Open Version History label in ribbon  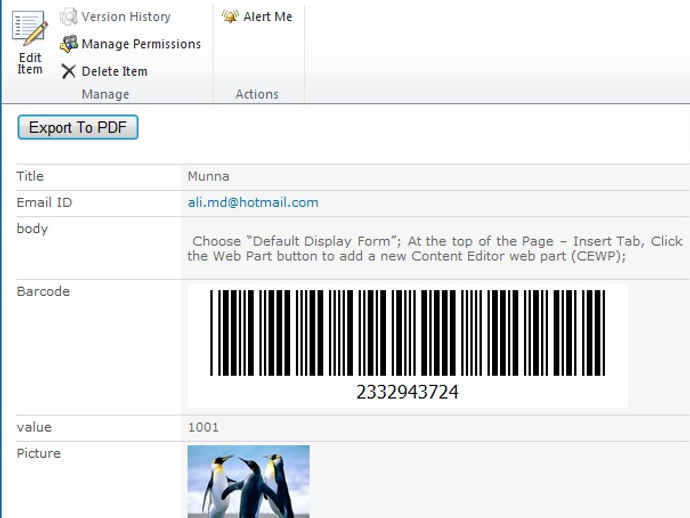[126, 17]
